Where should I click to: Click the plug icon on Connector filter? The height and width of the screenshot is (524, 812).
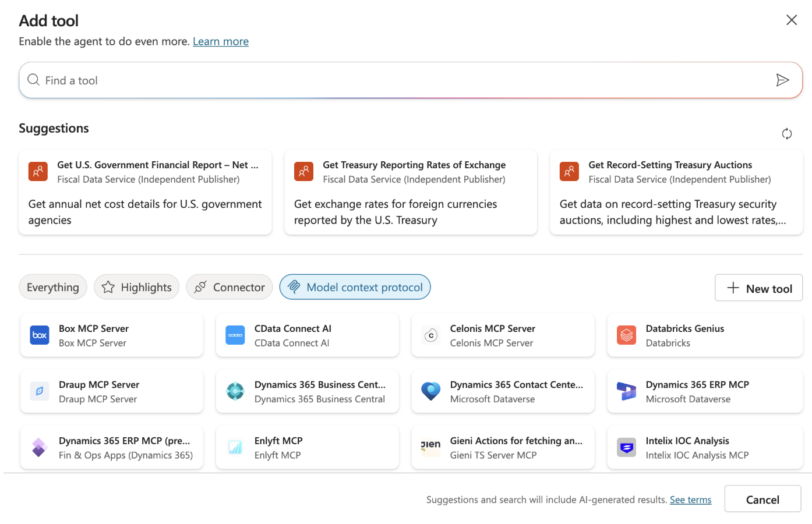click(x=200, y=287)
